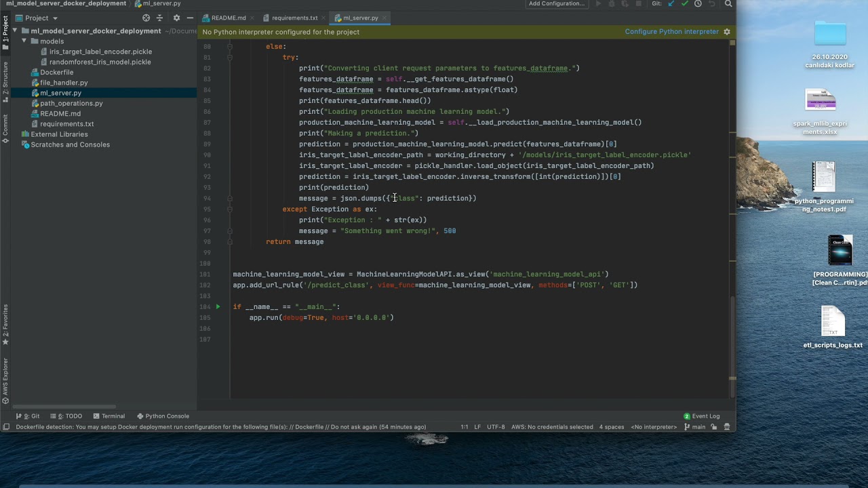Toggle code fold marker at line 80
The width and height of the screenshot is (868, 488).
point(230,47)
